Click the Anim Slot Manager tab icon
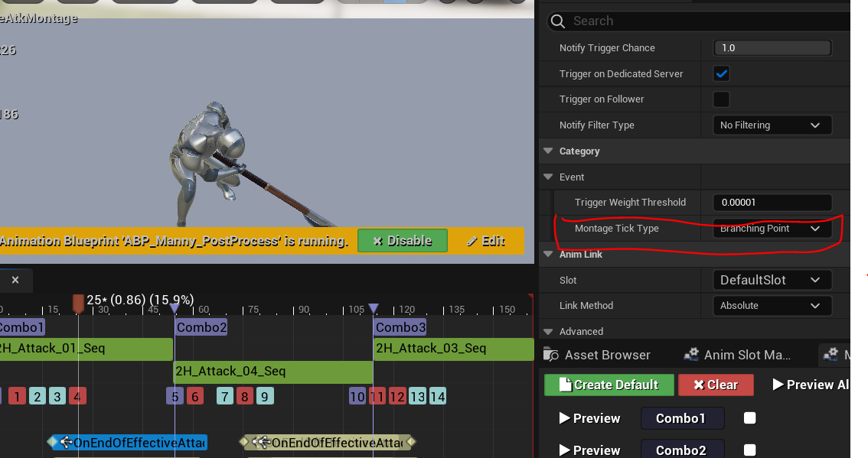The image size is (868, 458). (x=691, y=354)
